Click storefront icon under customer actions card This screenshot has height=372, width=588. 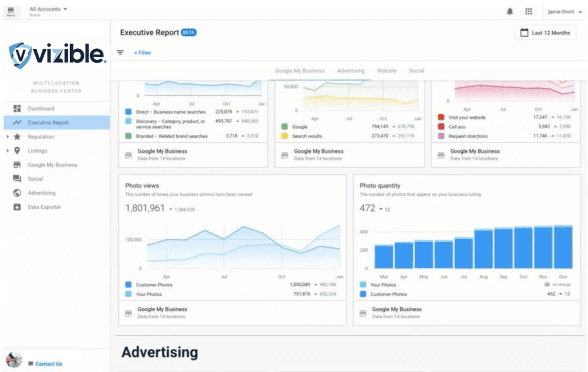(x=441, y=155)
